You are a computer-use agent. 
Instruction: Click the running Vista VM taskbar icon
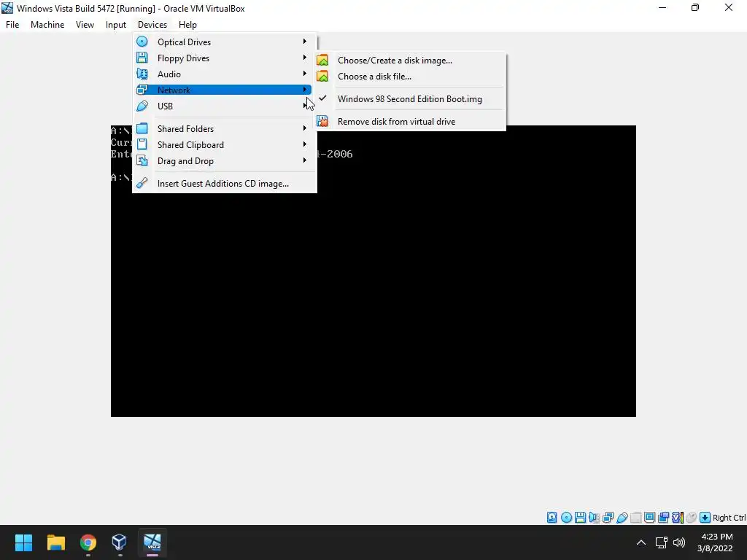coord(152,542)
